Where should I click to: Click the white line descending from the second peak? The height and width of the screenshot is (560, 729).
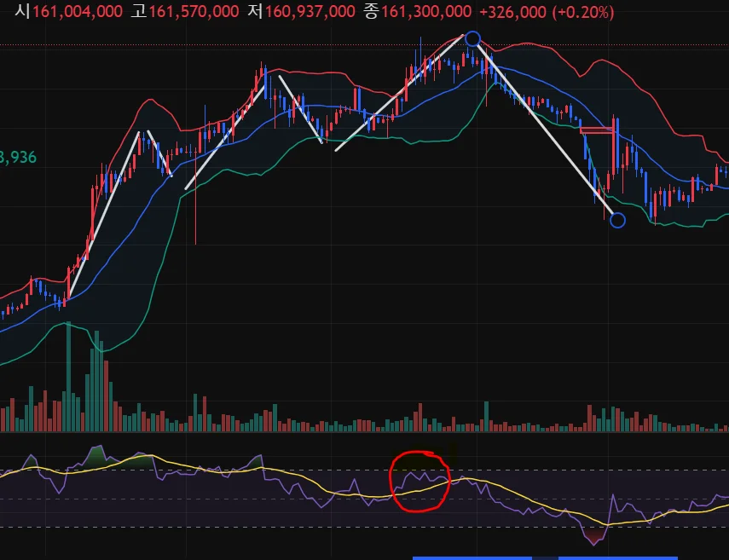click(300, 109)
